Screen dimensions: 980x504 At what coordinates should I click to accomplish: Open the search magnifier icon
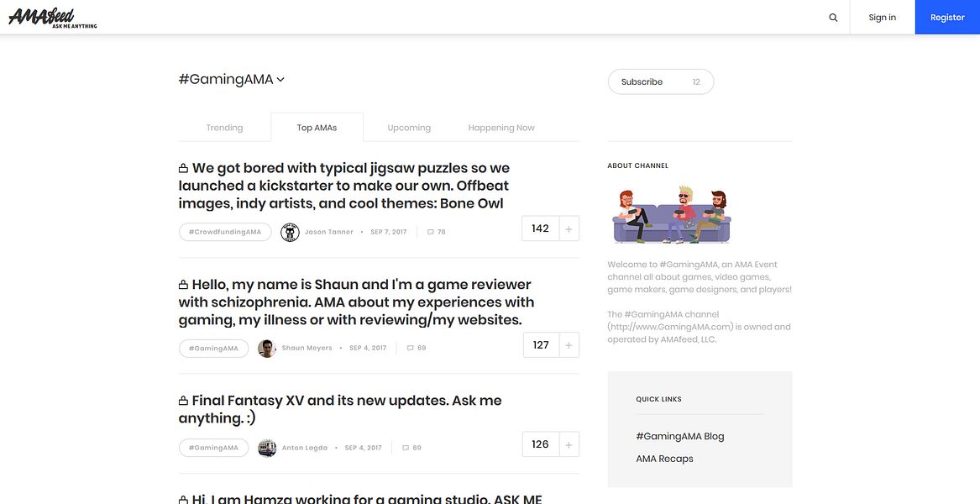tap(833, 18)
